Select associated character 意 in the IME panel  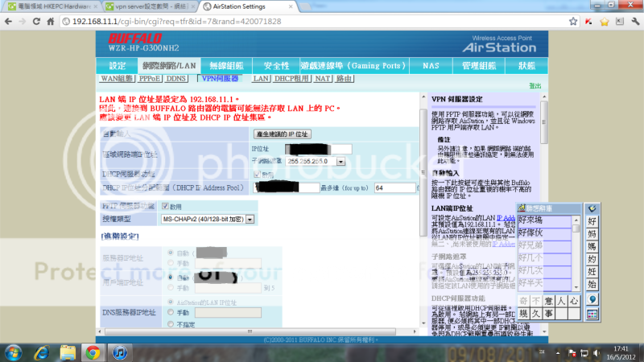548,301
